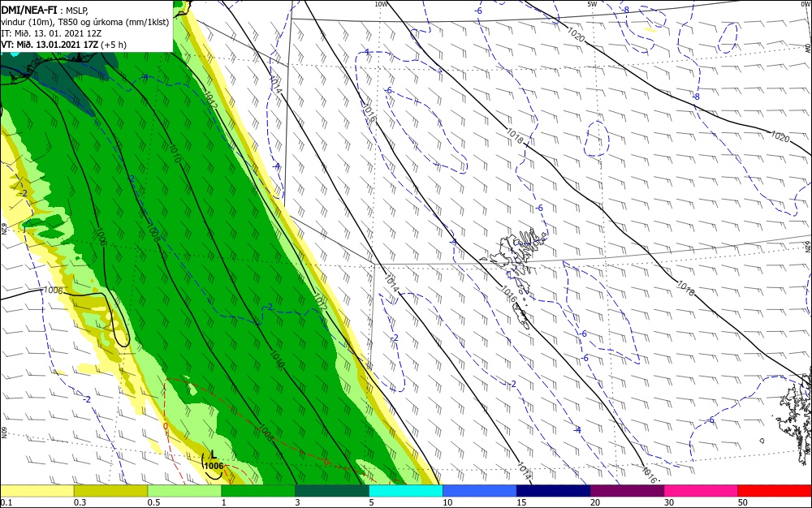The image size is (812, 508).
Task: Click the "DMI/NEA-FI" model title text
Action: (x=29, y=9)
